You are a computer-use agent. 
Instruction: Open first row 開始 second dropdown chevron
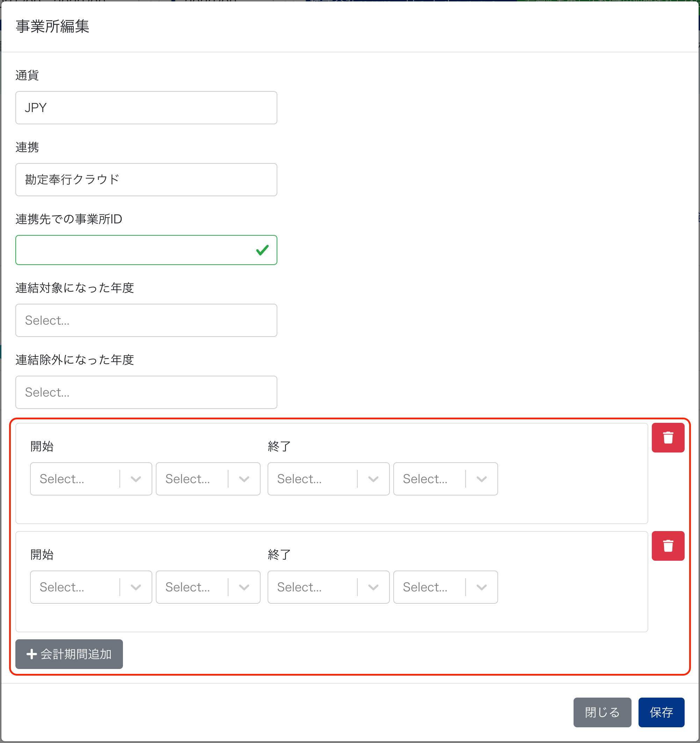click(244, 479)
